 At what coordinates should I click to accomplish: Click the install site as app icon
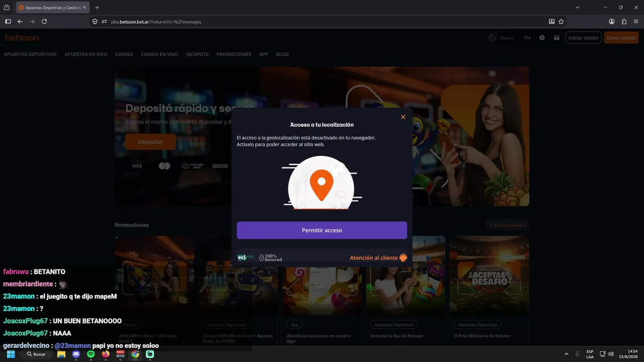coord(551,22)
